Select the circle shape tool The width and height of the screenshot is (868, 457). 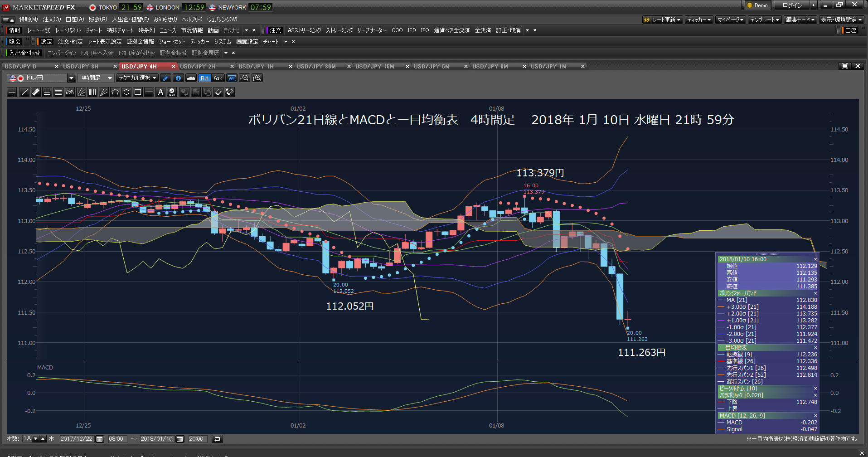point(126,92)
